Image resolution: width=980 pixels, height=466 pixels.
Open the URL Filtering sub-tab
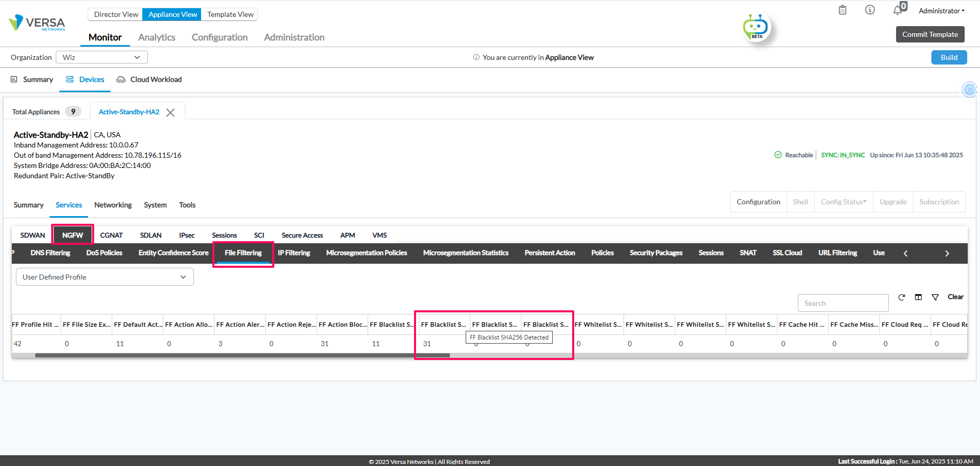click(837, 253)
